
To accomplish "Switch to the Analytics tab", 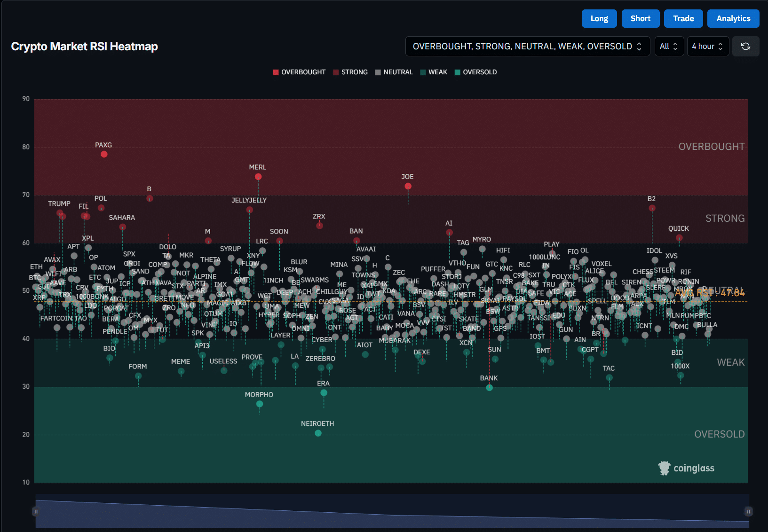I will click(733, 18).
